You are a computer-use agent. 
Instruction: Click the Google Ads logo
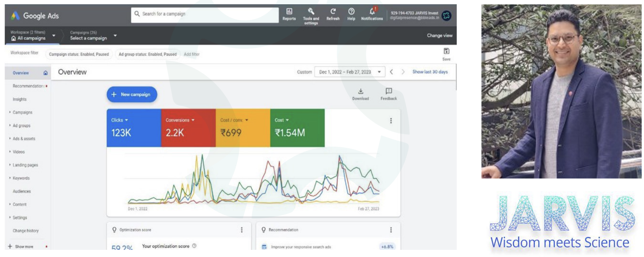(35, 16)
